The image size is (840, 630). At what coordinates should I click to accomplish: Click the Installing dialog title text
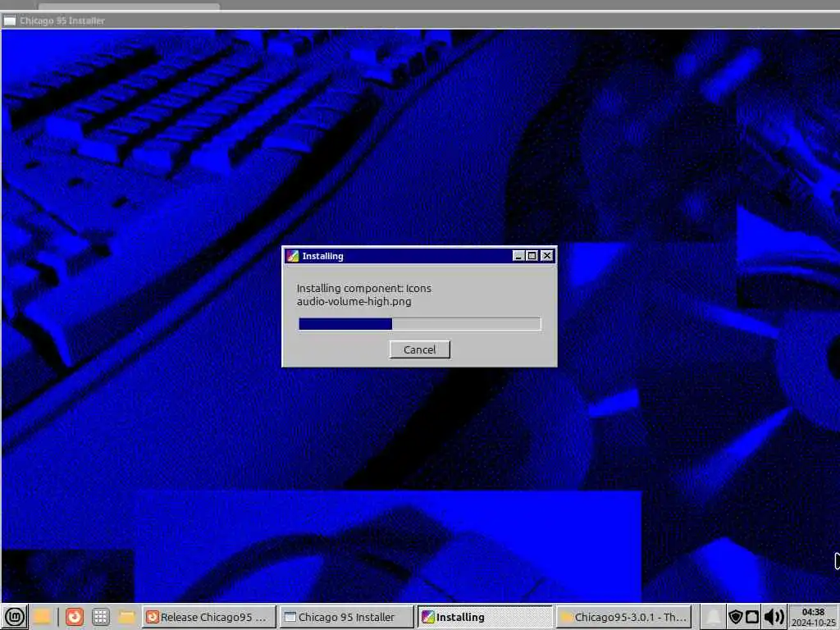tap(322, 256)
